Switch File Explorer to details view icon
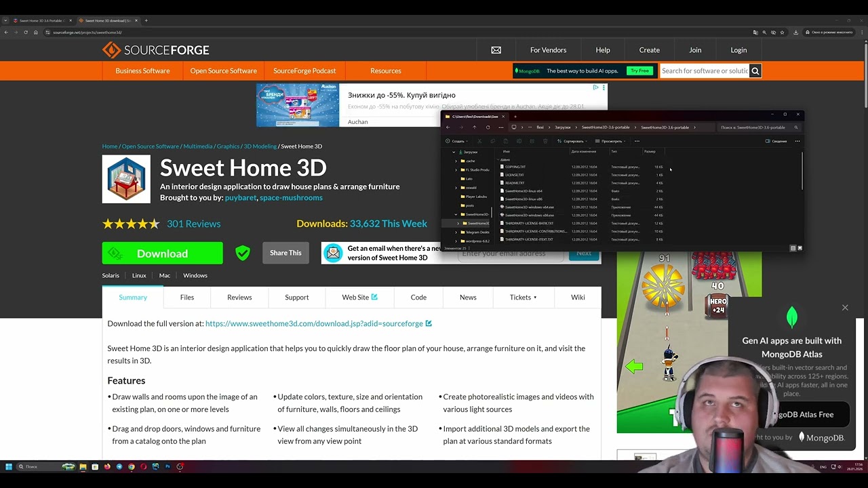 (793, 248)
